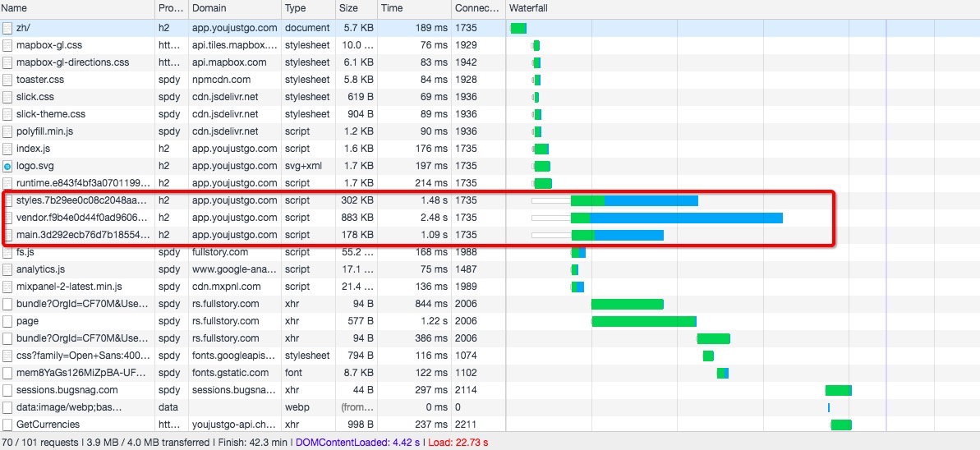Screen dimensions: 980x450
Task: Click the file icon beside fs.js
Action: point(7,252)
